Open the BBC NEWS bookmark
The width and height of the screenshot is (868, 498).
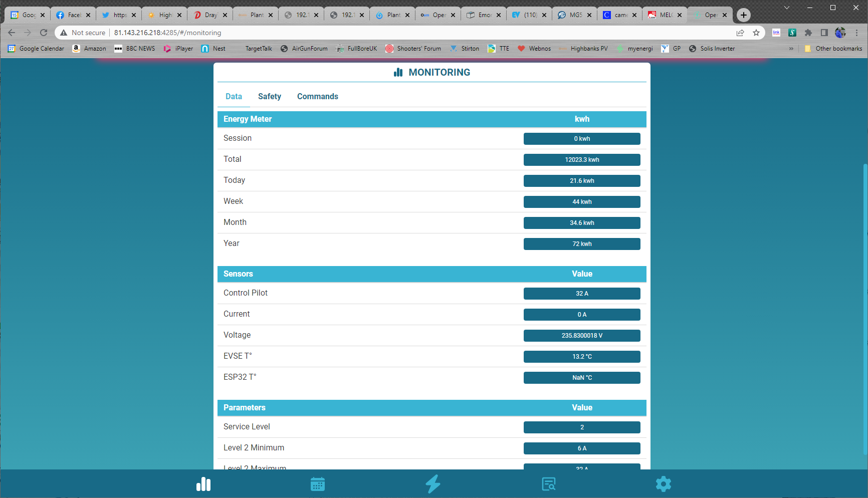click(x=135, y=49)
